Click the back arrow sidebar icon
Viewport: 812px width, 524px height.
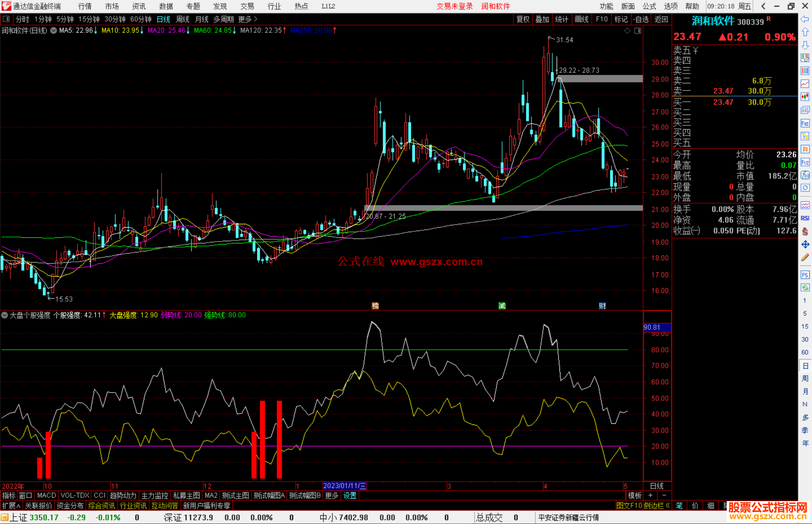[x=805, y=19]
